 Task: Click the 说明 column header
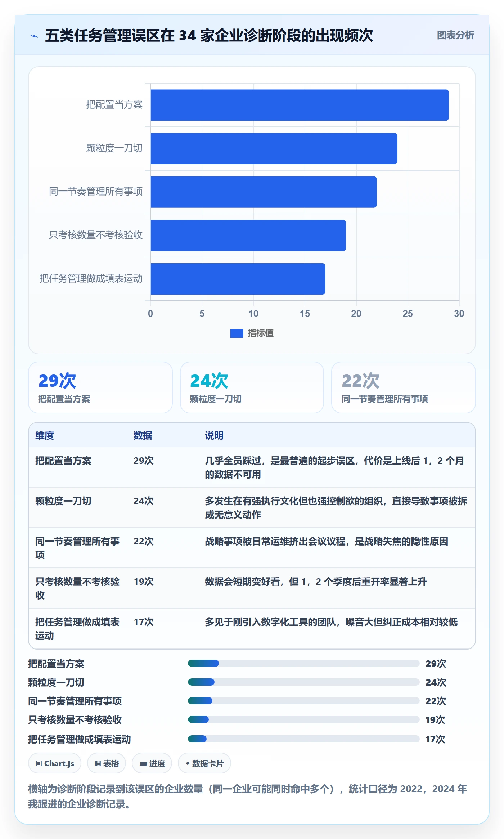pos(214,435)
